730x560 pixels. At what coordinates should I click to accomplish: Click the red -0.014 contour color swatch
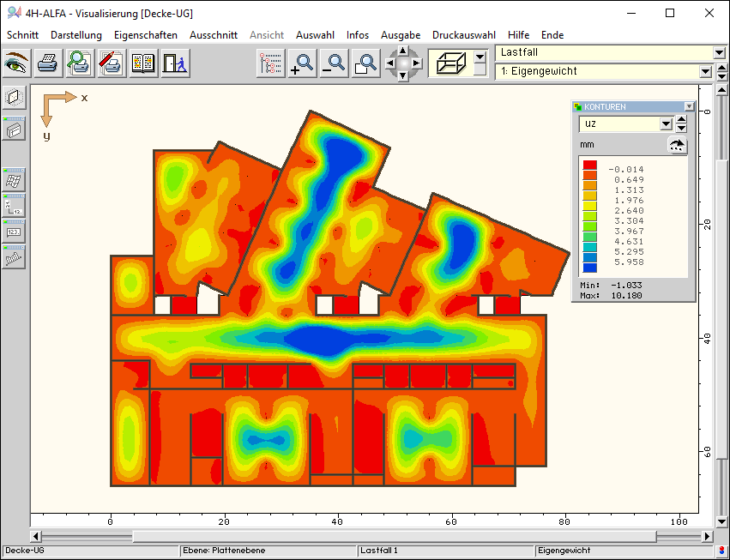click(589, 166)
